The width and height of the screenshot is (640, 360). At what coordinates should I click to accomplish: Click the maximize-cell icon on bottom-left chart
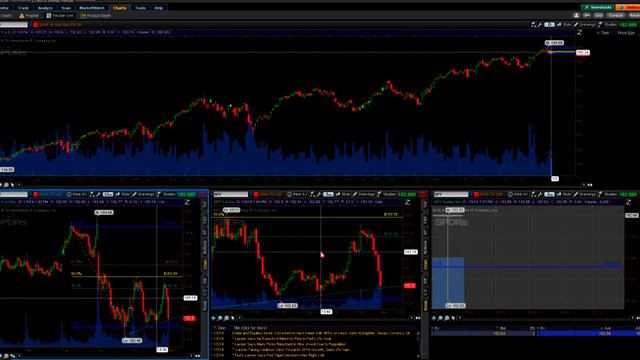click(x=187, y=202)
